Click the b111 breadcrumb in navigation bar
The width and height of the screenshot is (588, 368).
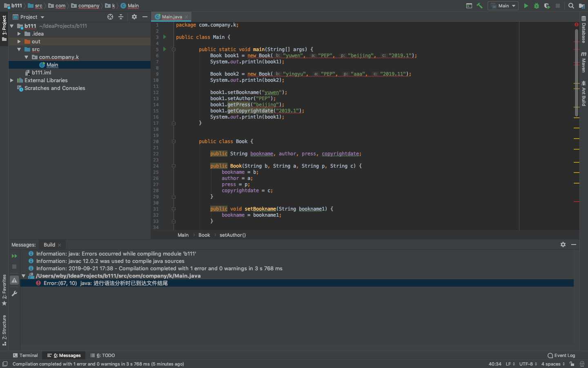13,6
